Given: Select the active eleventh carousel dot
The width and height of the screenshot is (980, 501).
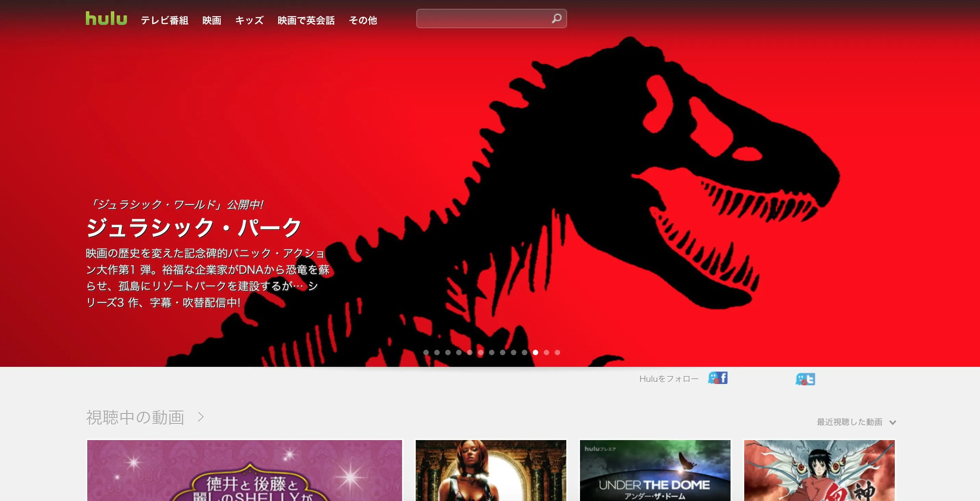Looking at the screenshot, I should pos(535,352).
